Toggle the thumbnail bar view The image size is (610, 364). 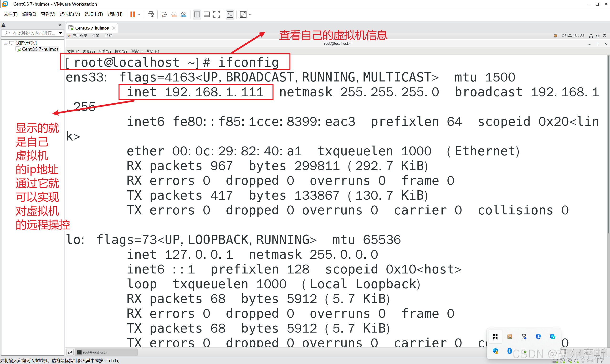(207, 15)
